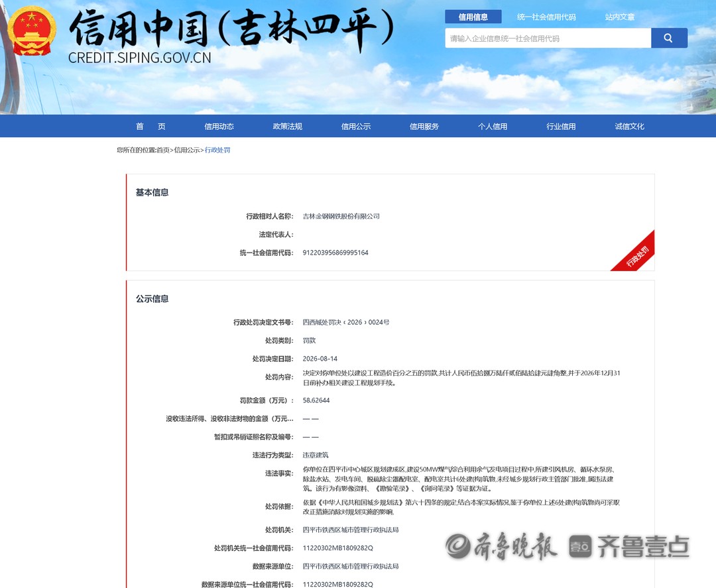This screenshot has height=588, width=716.
Task: Select the 统一社会信用代码 search tab
Action: click(546, 17)
